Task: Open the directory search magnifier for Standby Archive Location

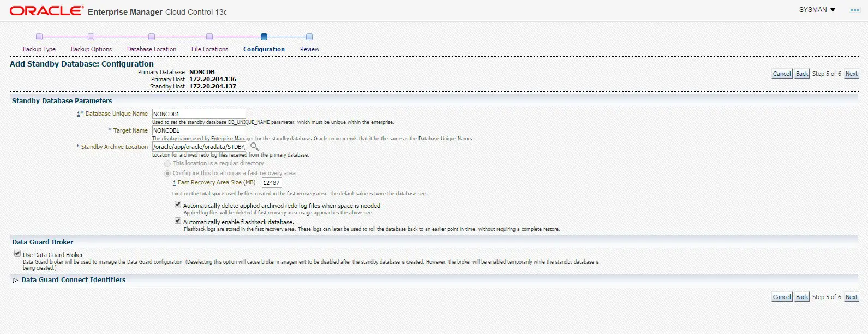Action: [254, 147]
